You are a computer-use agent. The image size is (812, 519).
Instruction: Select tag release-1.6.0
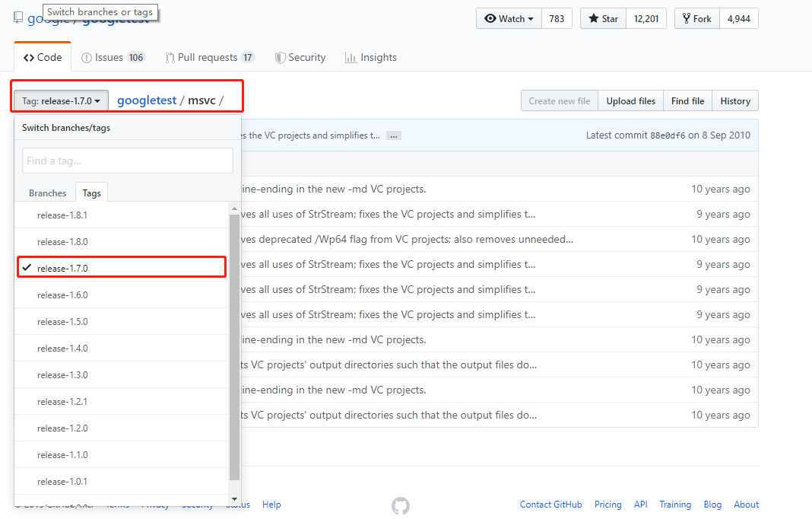click(121, 295)
